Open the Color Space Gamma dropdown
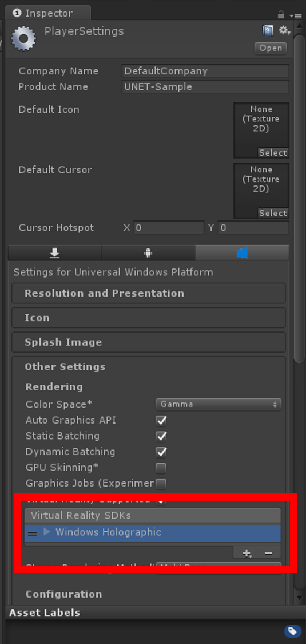 [218, 404]
